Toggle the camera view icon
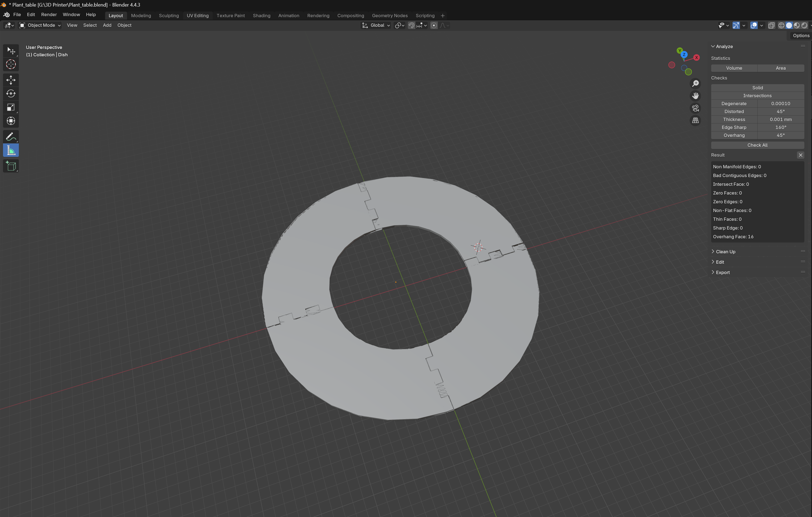Image resolution: width=812 pixels, height=517 pixels. pos(695,108)
